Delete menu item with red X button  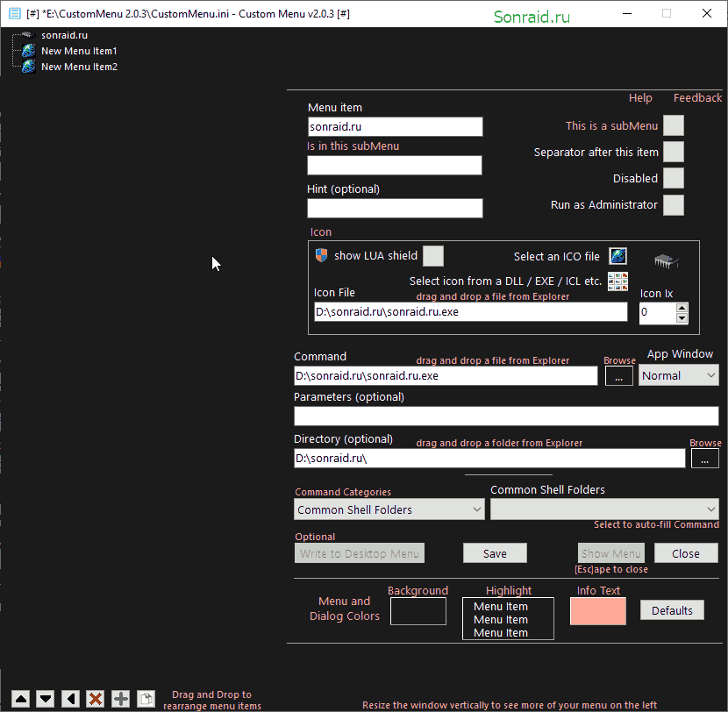point(96,699)
